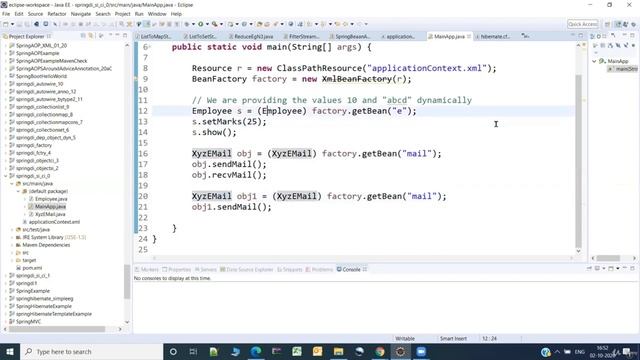This screenshot has height=360, width=640.
Task: Expand the Employee.java node
Action: pyautogui.click(x=25, y=199)
